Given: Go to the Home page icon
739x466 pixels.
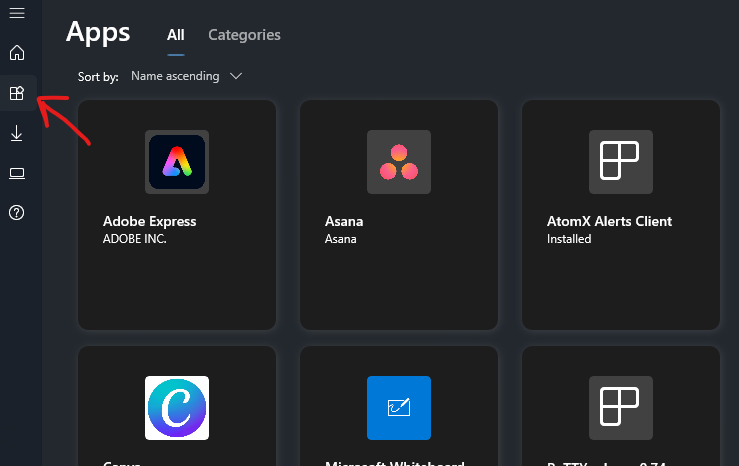Looking at the screenshot, I should click(17, 52).
